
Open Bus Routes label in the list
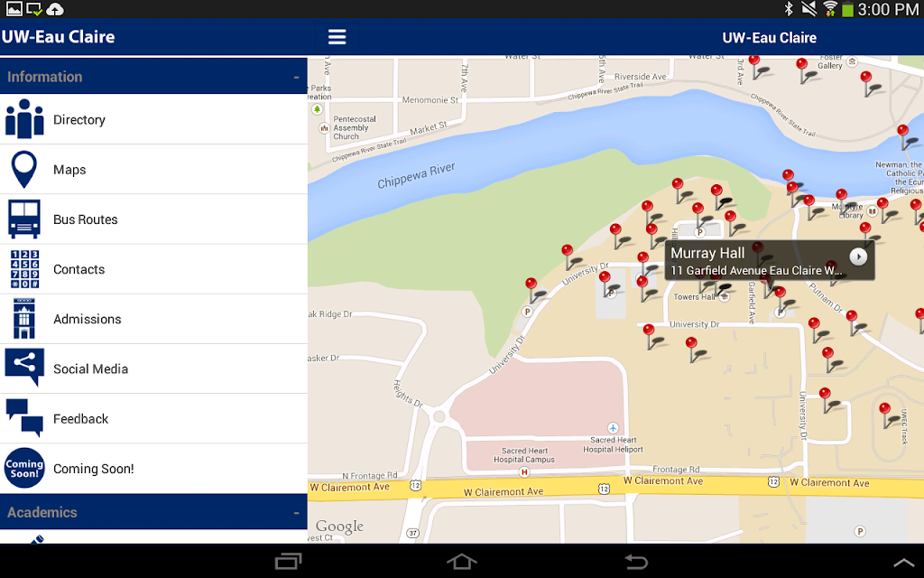click(x=86, y=219)
